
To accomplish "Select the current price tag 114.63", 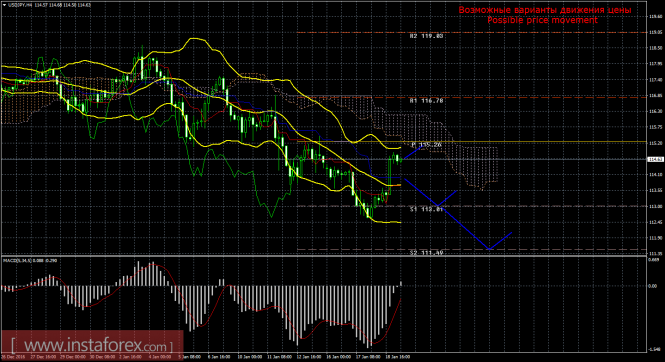I will 655,159.
